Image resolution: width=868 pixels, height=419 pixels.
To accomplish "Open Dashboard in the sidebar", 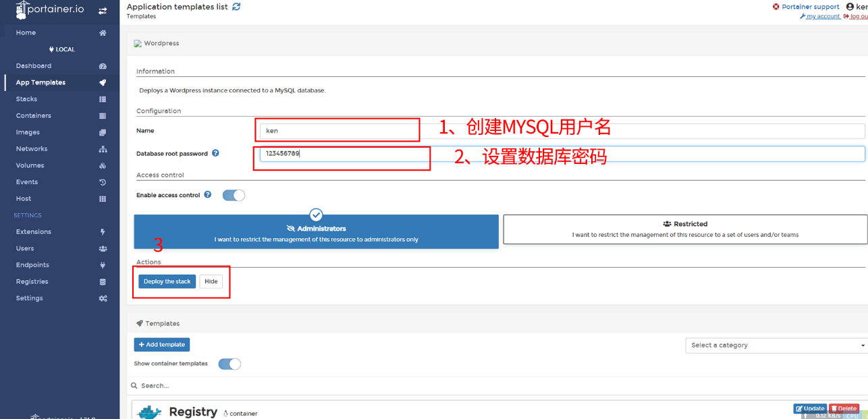I will tap(34, 66).
